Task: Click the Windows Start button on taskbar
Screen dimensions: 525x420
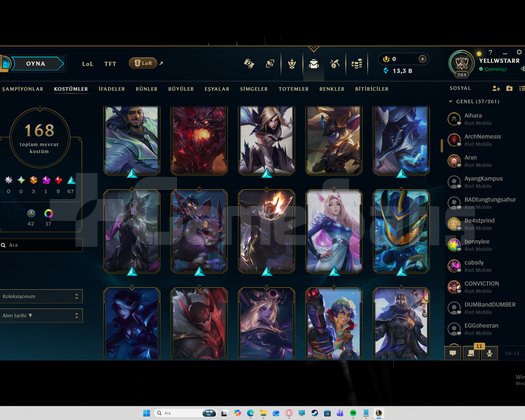Action: [x=147, y=413]
